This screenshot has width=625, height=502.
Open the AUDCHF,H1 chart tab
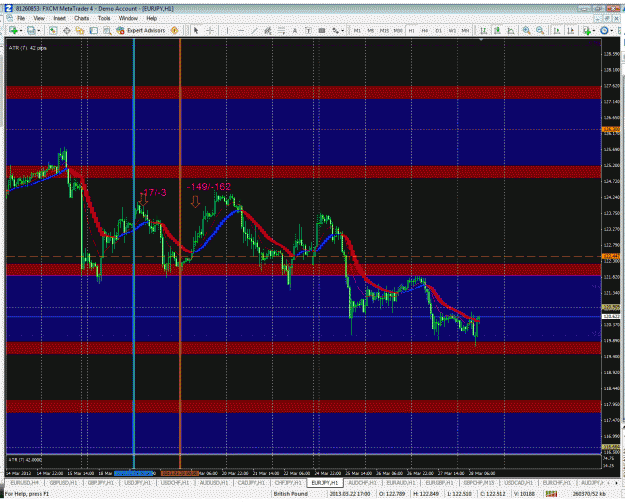pos(362,483)
